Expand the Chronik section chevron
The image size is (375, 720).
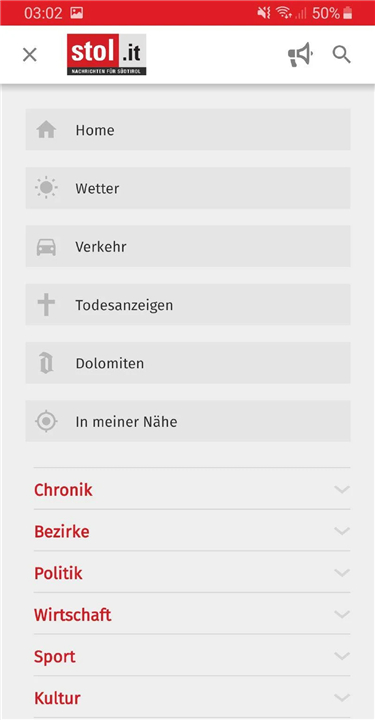(342, 489)
